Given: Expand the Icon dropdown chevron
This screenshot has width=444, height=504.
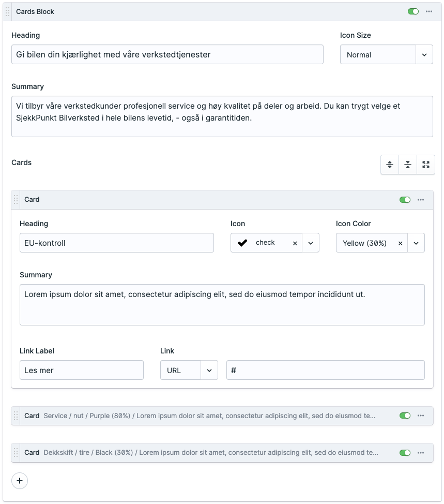Looking at the screenshot, I should click(311, 243).
